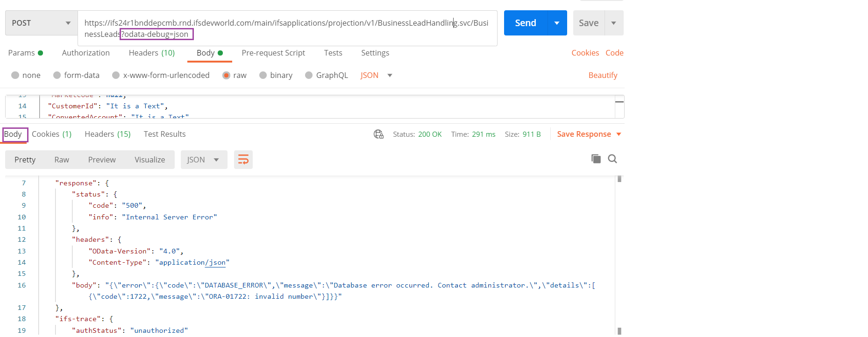Open the Save button dropdown arrow

click(x=614, y=23)
